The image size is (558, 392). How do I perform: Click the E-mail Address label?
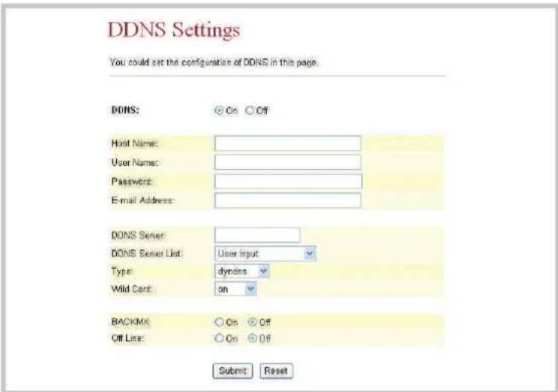click(x=143, y=201)
